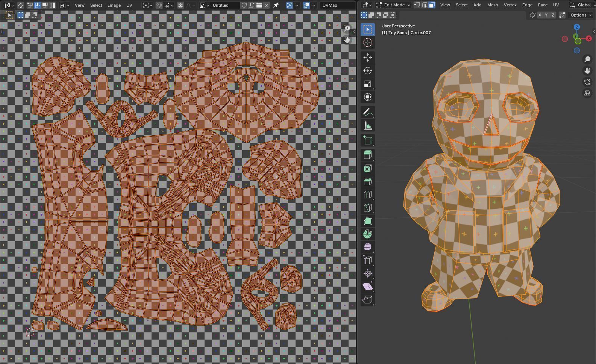Pick the Poly Build tool
Viewport: 596px width, 364px height.
[367, 221]
